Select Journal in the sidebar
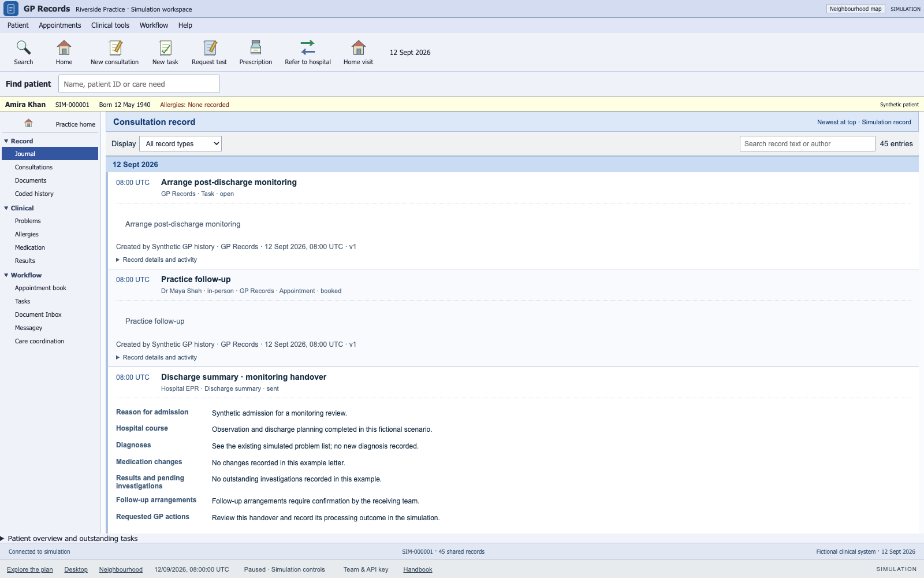 click(50, 154)
